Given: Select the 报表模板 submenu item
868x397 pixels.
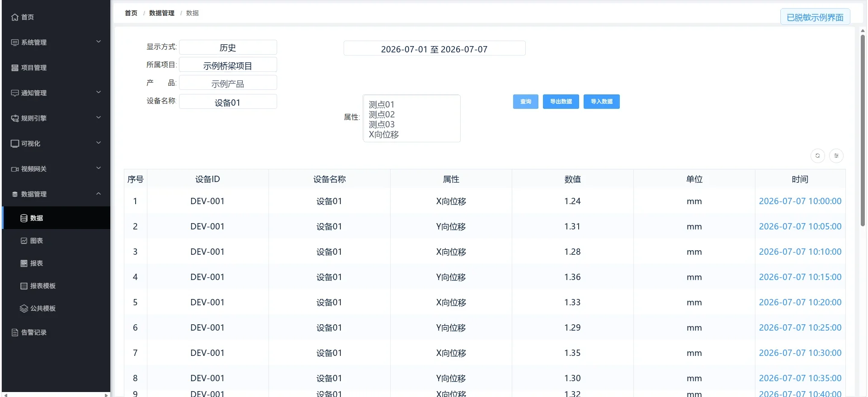Looking at the screenshot, I should (x=56, y=286).
